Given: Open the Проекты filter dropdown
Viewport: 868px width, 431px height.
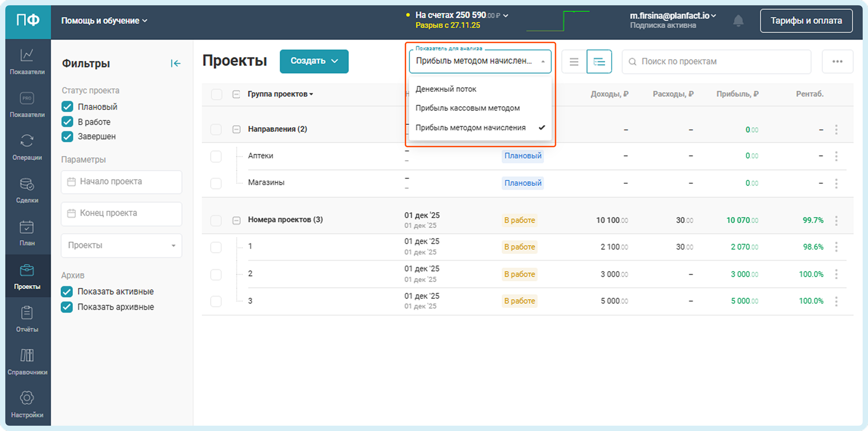Looking at the screenshot, I should [121, 246].
